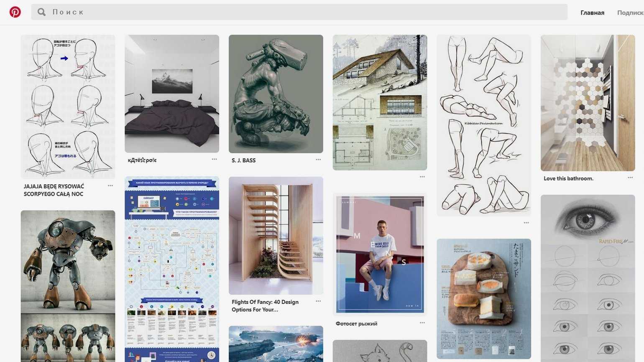
Task: Open the programming languages infographic pin
Action: pyautogui.click(x=172, y=269)
